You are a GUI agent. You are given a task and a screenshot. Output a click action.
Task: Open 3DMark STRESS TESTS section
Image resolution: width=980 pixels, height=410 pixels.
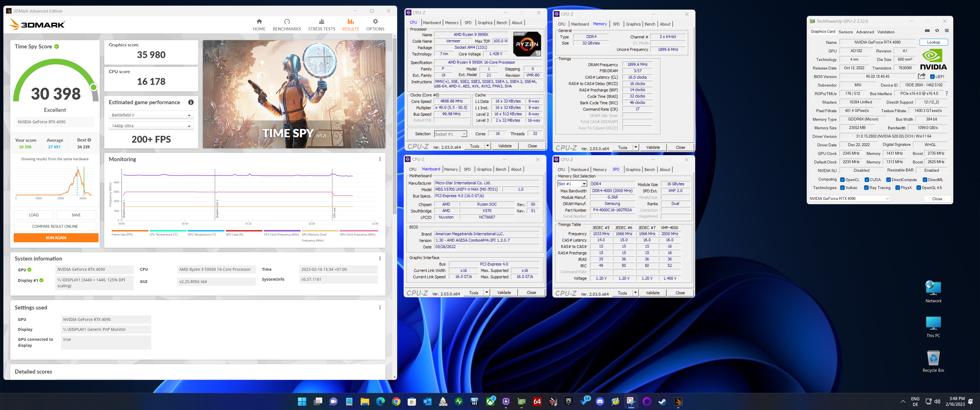click(321, 25)
